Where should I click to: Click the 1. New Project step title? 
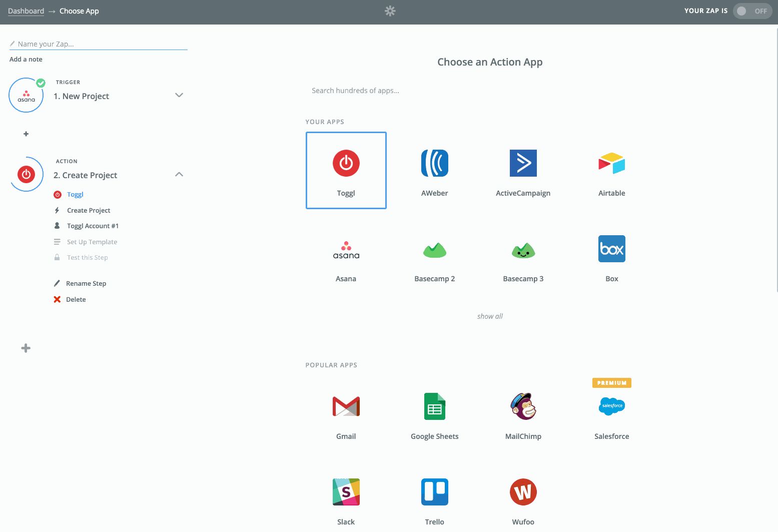click(81, 96)
